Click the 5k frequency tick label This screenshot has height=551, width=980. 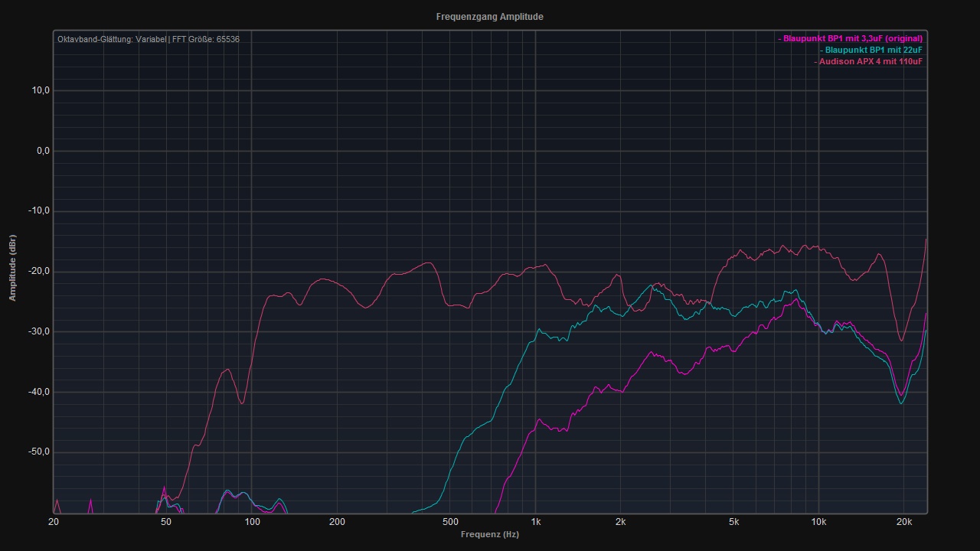click(733, 522)
